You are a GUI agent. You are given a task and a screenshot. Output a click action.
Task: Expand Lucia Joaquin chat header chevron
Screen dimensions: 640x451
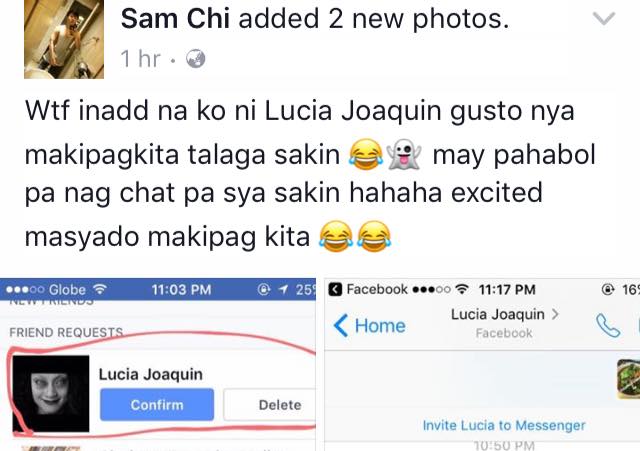(x=555, y=314)
